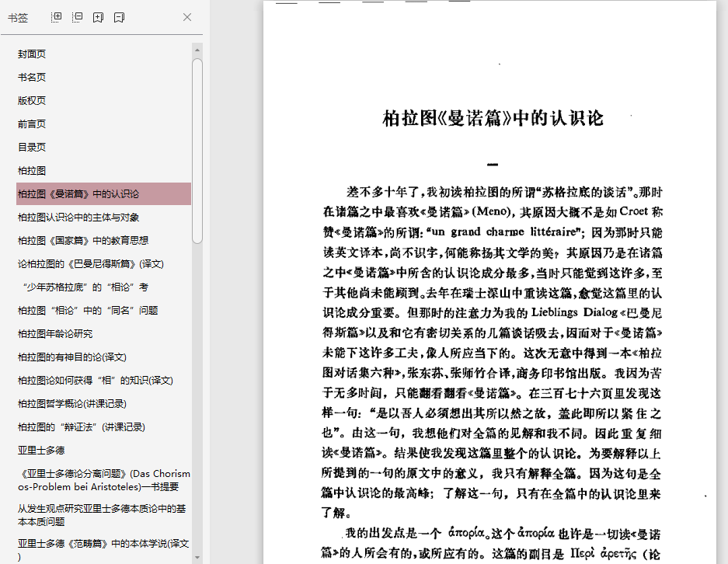728x564 pixels.
Task: Close the bookmarks panel
Action: 187,17
